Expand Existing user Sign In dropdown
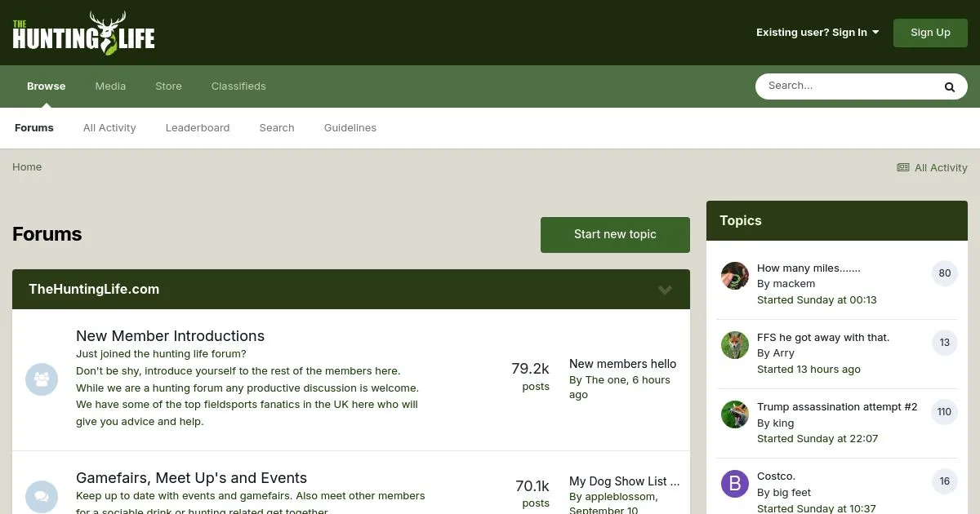The image size is (980, 514). tap(817, 33)
